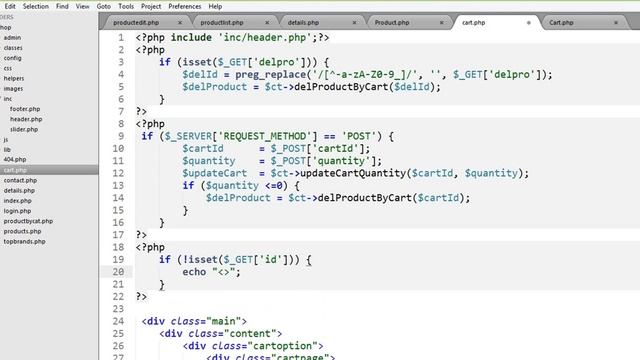Open the Help menu
Viewport: 640px width, 360px height.
tap(215, 7)
